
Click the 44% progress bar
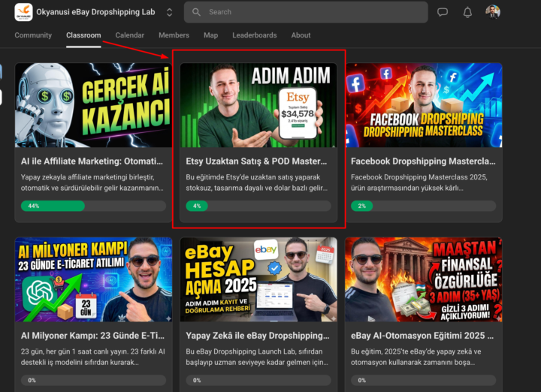93,206
